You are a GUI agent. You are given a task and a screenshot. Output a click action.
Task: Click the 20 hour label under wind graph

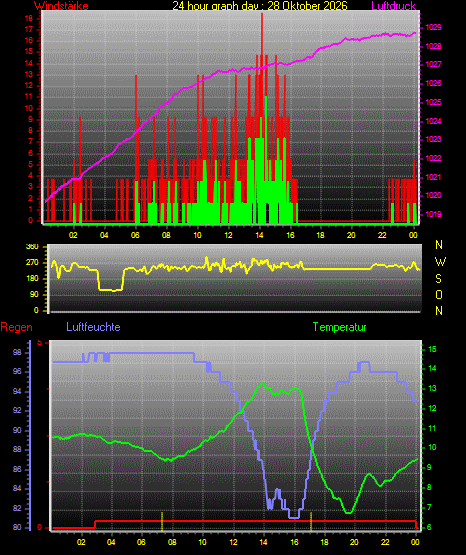coord(351,235)
